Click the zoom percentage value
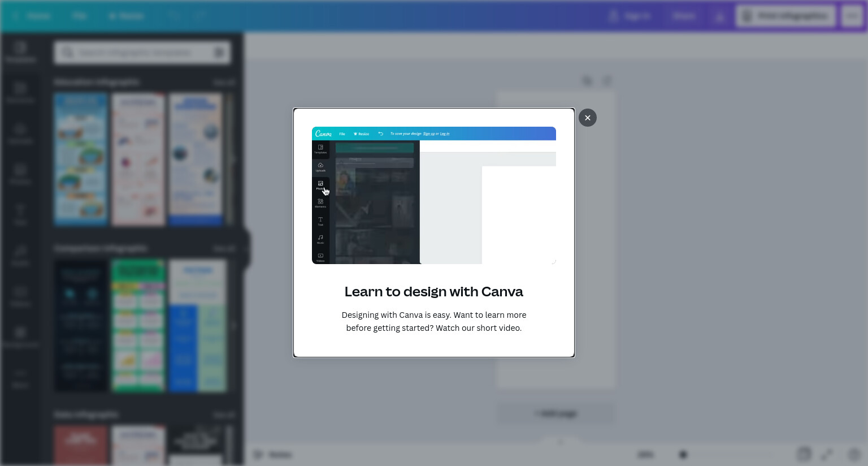The width and height of the screenshot is (868, 466). pos(645,454)
